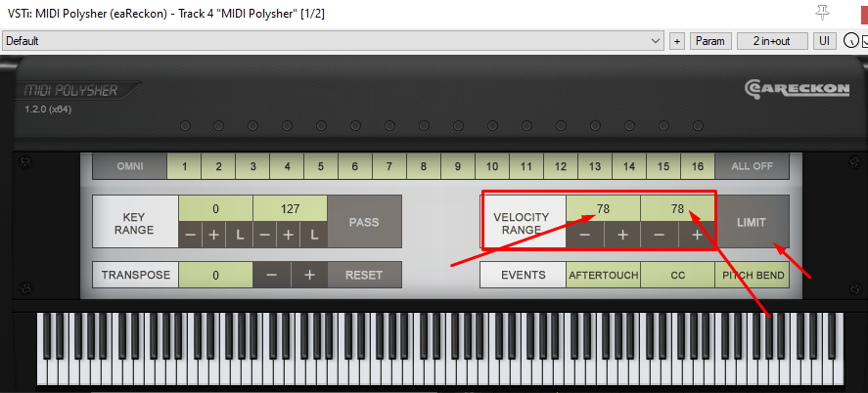The image size is (868, 393).
Task: Click the eaReckon logo
Action: point(798,89)
